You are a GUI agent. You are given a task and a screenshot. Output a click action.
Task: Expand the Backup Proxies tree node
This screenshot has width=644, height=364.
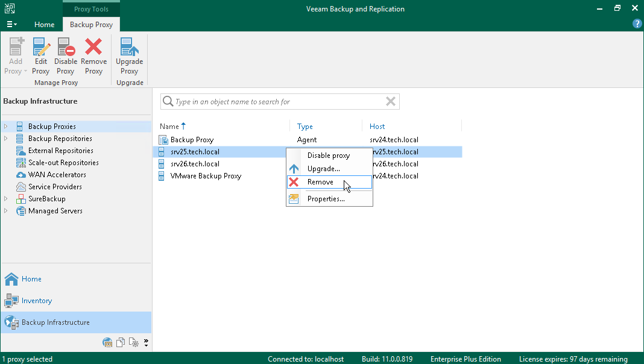pyautogui.click(x=6, y=127)
